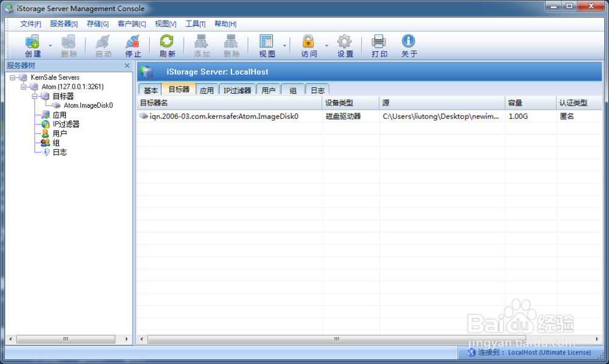Collapse the 目标器 tree node
This screenshot has width=609, height=364.
coord(34,96)
